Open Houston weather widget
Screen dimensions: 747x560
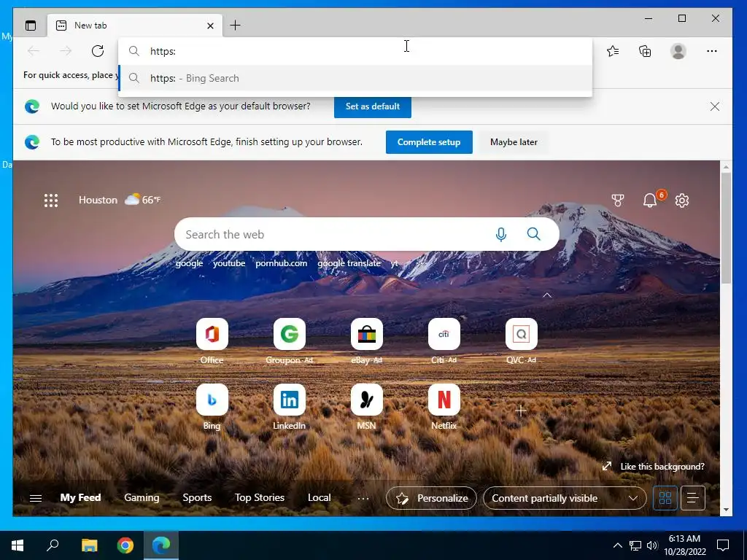[x=120, y=200]
